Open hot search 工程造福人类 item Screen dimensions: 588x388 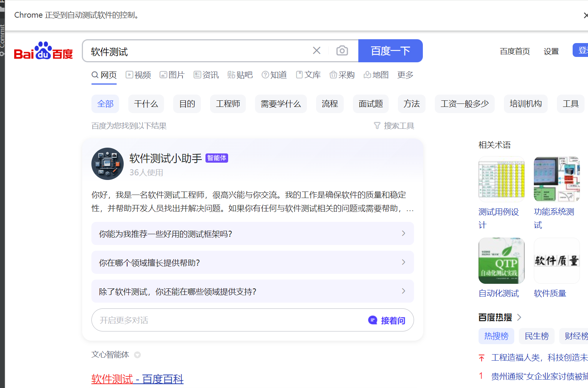point(540,358)
